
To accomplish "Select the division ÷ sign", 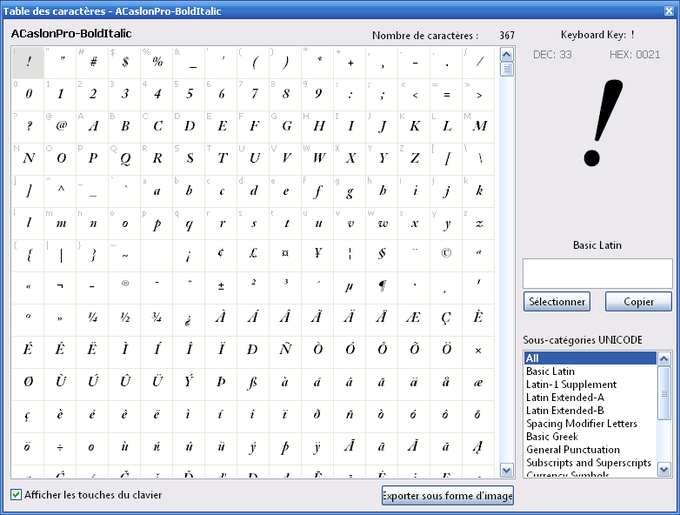I will 61,447.
